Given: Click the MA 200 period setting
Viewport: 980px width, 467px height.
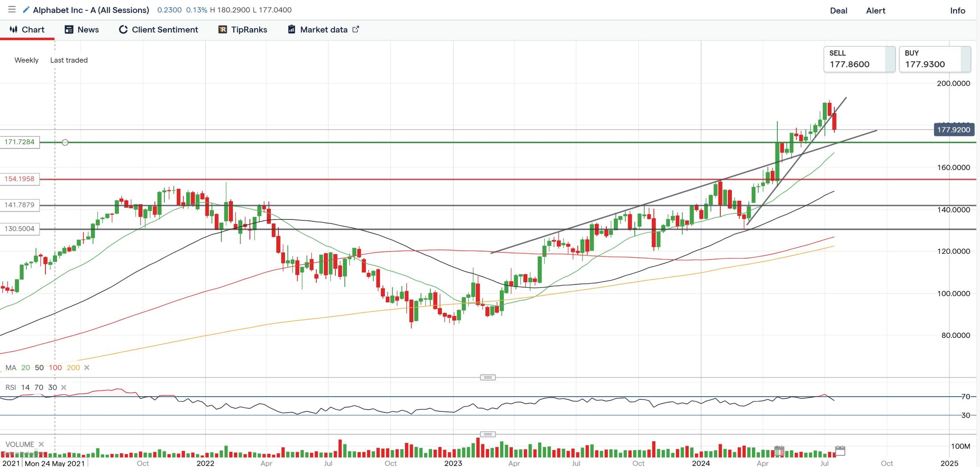Looking at the screenshot, I should pyautogui.click(x=73, y=368).
